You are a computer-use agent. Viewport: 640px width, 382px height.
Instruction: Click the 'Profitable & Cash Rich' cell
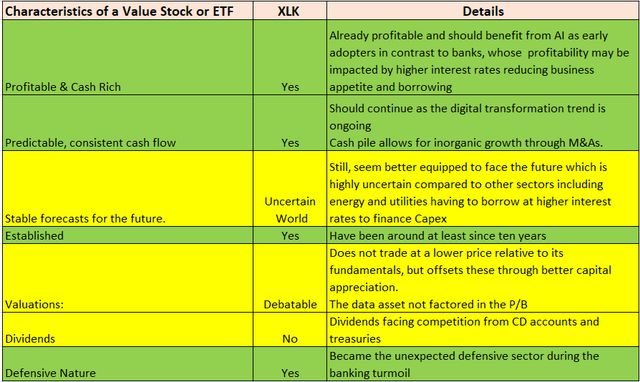(128, 58)
